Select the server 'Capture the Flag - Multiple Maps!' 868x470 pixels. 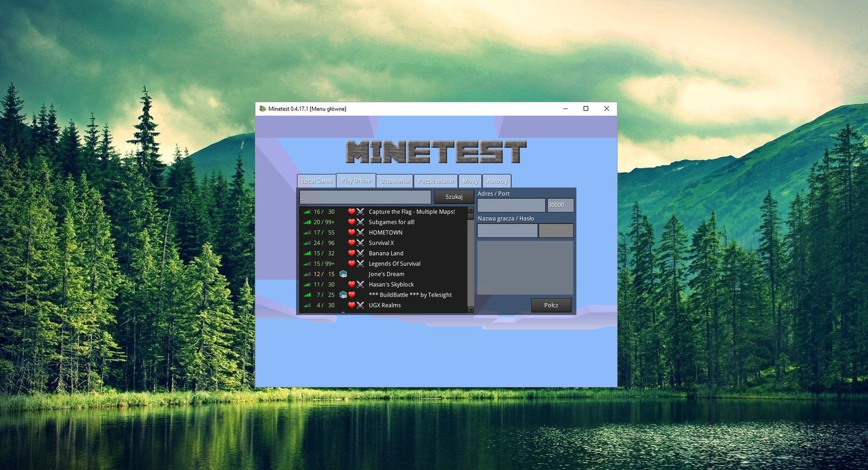pyautogui.click(x=411, y=212)
